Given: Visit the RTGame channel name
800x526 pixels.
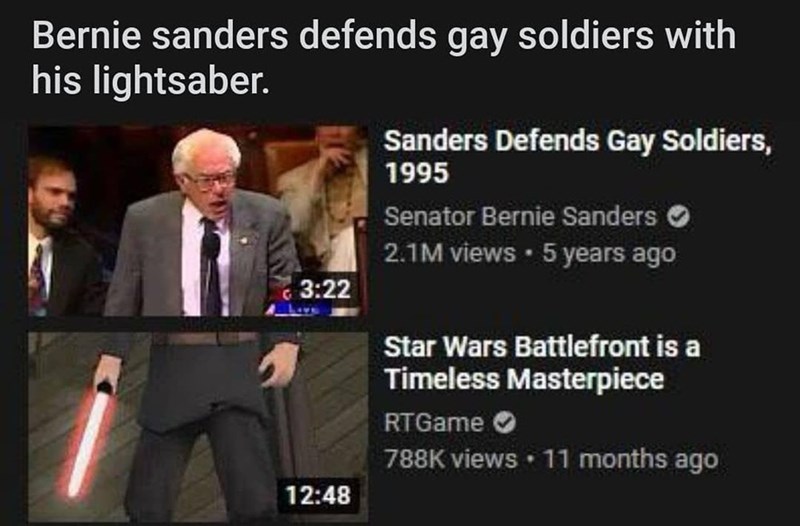Looking at the screenshot, I should click(434, 422).
